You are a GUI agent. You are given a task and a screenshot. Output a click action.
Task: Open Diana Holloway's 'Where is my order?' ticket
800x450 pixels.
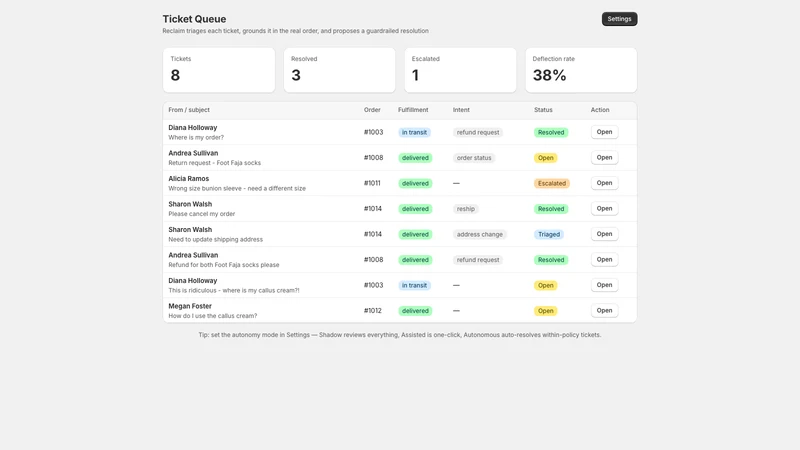(604, 132)
